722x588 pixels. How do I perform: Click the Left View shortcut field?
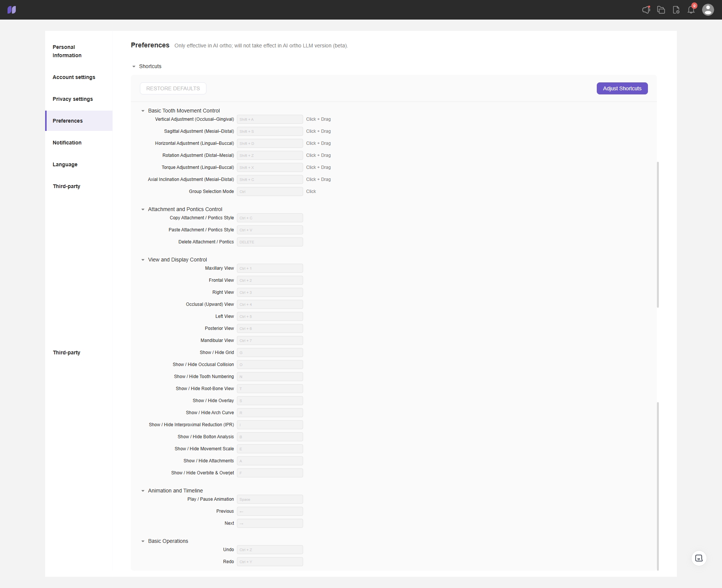click(x=270, y=316)
